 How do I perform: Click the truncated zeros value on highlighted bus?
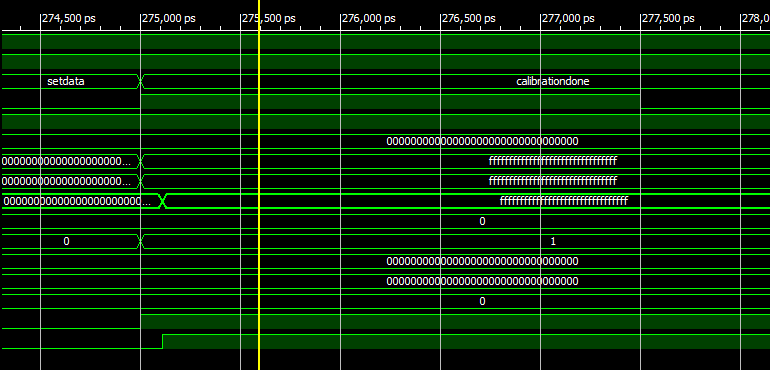pos(77,201)
